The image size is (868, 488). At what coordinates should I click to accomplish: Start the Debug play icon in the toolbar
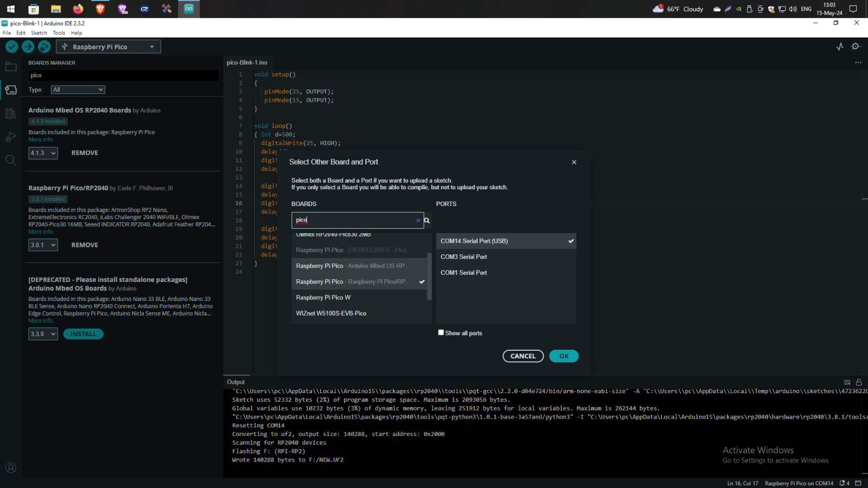coord(44,47)
